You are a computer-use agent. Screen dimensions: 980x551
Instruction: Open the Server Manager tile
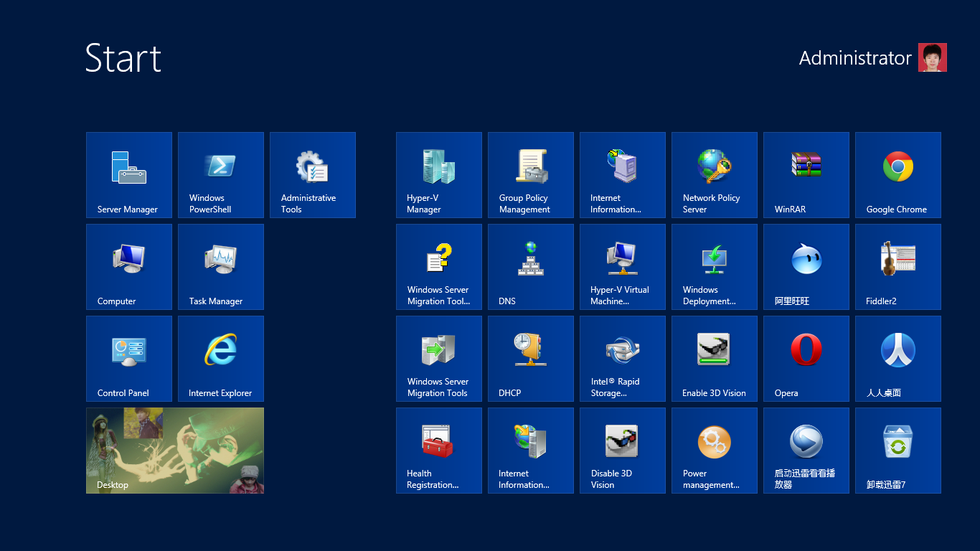click(129, 175)
